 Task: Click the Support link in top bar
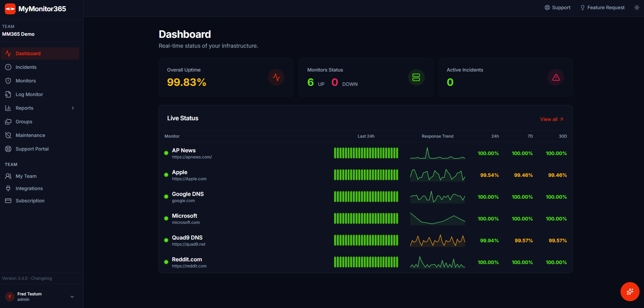point(557,7)
